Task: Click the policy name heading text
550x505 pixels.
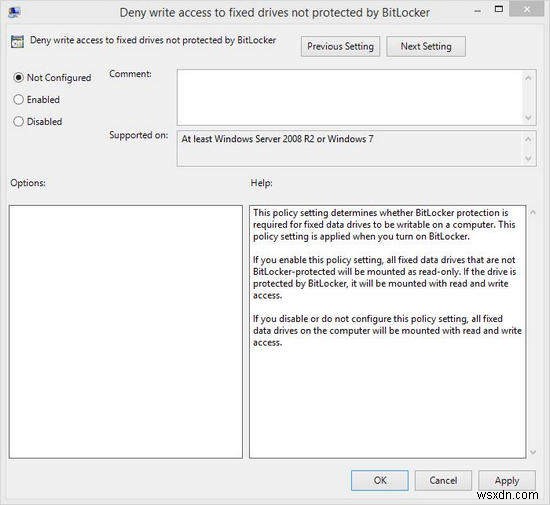Action: point(153,40)
